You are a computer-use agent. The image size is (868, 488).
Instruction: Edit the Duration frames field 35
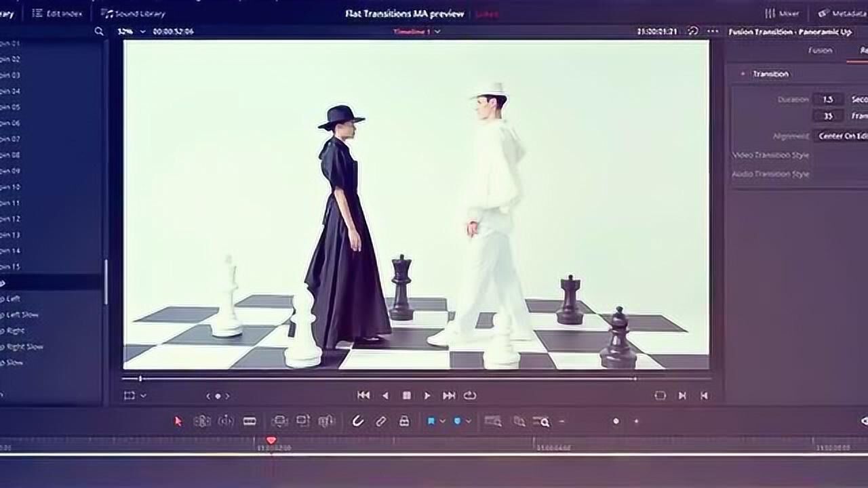point(828,116)
